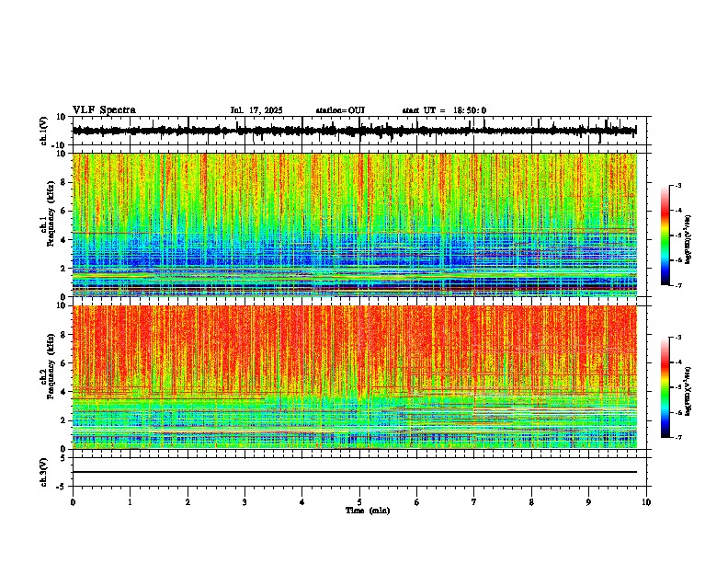
Task: Click the ch.1 voltage waveform trace
Action: [354, 131]
